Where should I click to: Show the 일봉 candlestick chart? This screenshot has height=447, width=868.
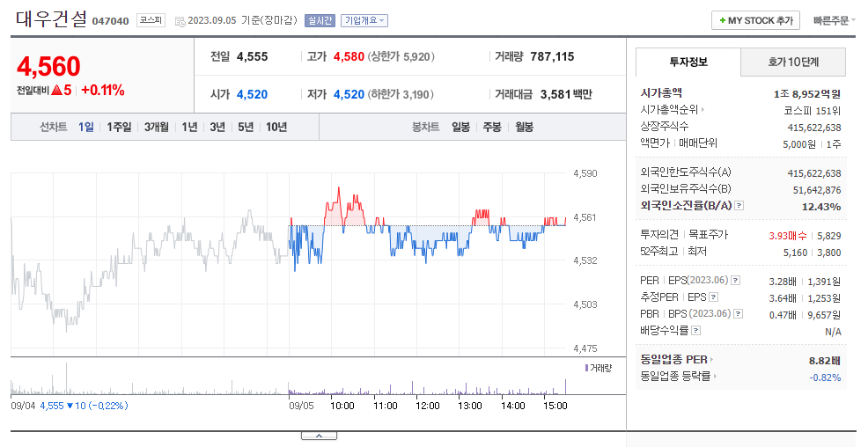coord(460,127)
